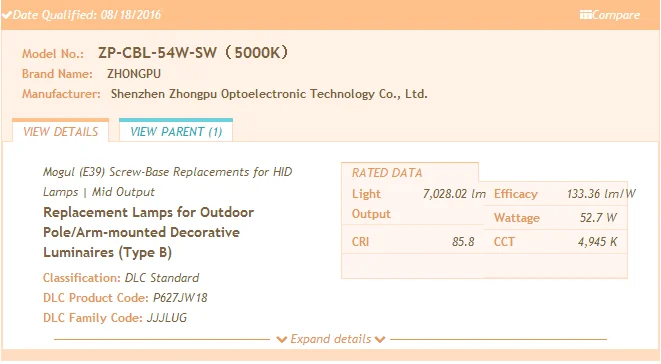
Task: Switch to the VIEW PARENT (1) tab
Action: coord(176,131)
